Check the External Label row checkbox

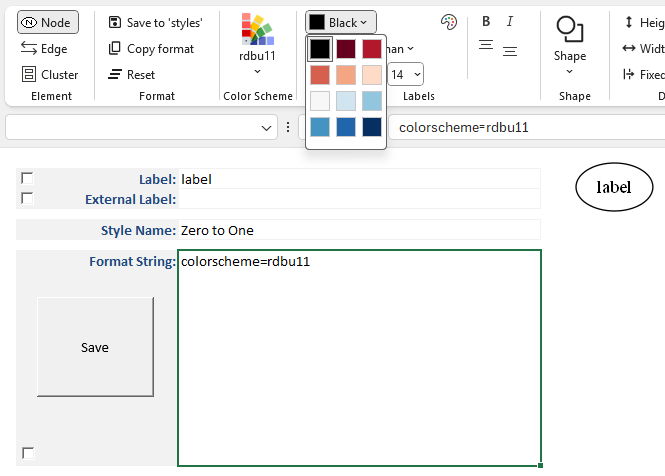tap(27, 198)
